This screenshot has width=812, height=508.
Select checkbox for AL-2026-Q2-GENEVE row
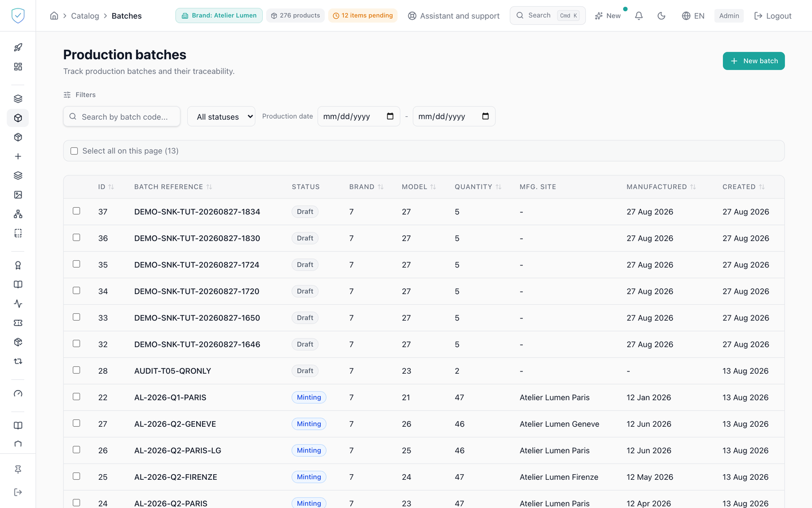(x=76, y=423)
